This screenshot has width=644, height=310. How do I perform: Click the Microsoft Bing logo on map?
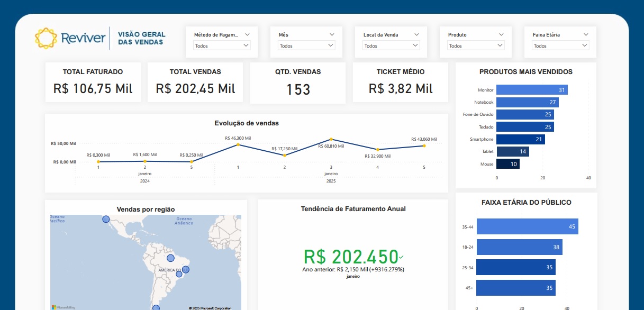62,307
